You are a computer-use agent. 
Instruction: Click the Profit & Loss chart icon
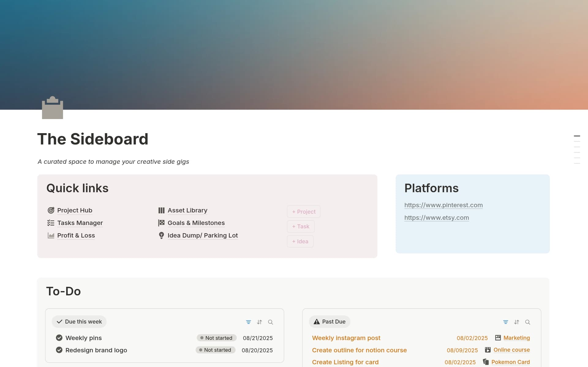51,235
